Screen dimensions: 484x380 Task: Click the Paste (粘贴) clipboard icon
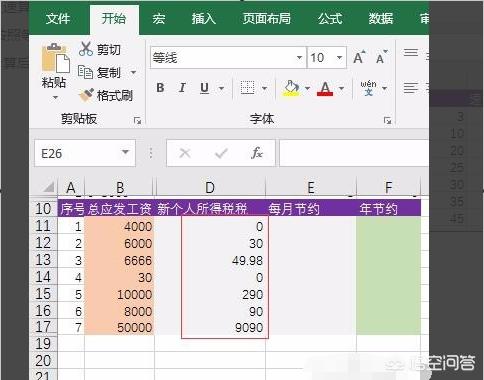[55, 58]
